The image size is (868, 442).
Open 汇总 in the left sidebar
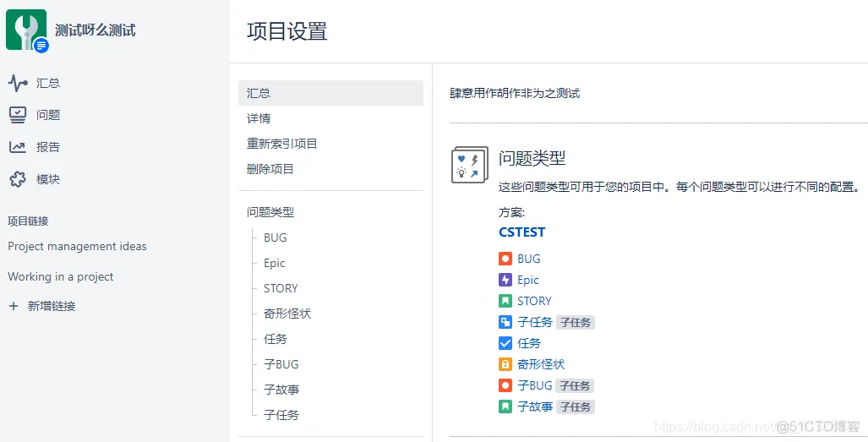[x=48, y=83]
